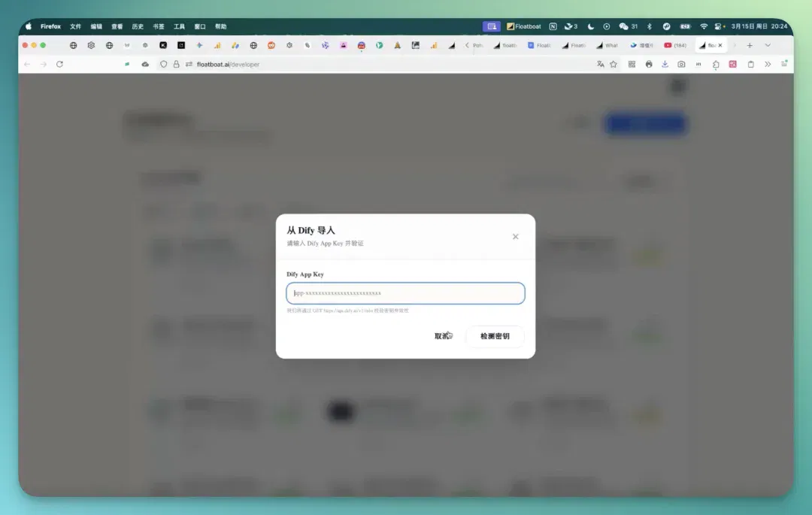Translate this page icon
Viewport: 812px width, 515px height.
coord(600,64)
